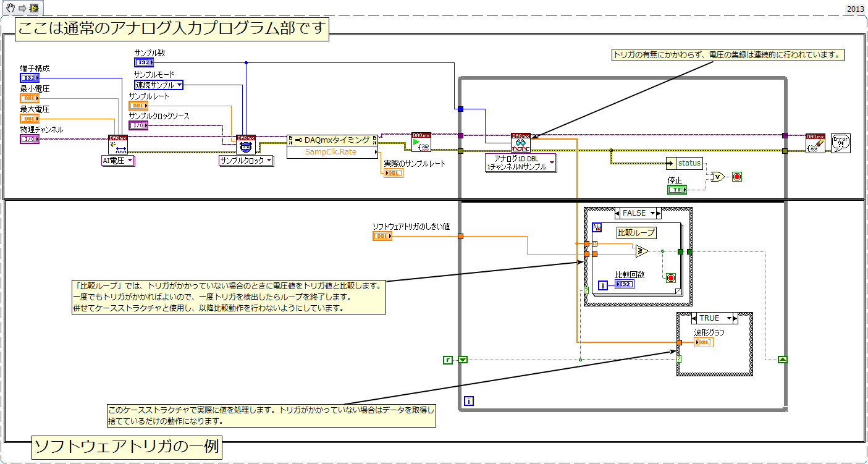The height and width of the screenshot is (464, 868).
Task: Select the For loop N count terminal
Action: tap(596, 227)
